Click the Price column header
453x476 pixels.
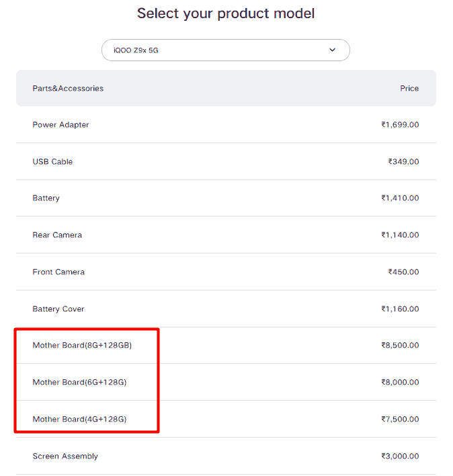click(x=409, y=89)
